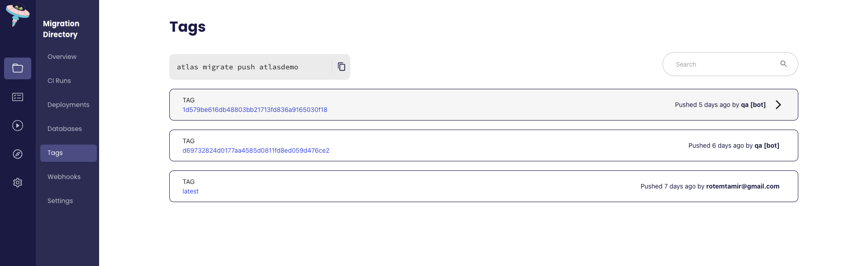Copy the atlas migrate push command
868x266 pixels.
341,67
